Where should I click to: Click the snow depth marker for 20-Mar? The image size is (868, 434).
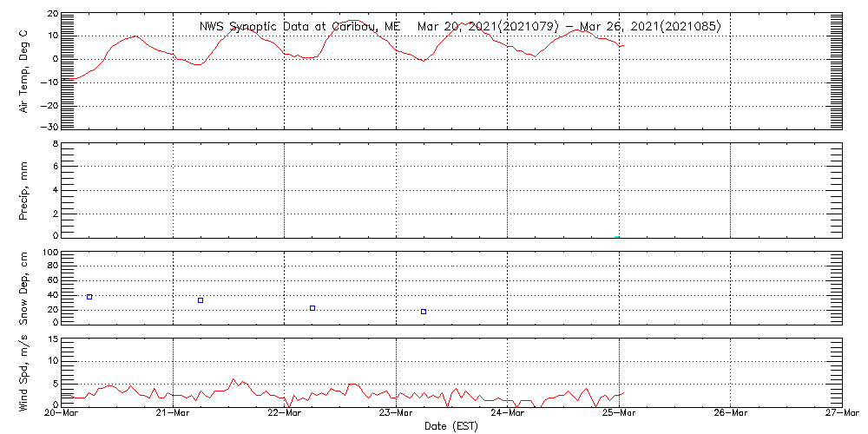[x=89, y=297]
